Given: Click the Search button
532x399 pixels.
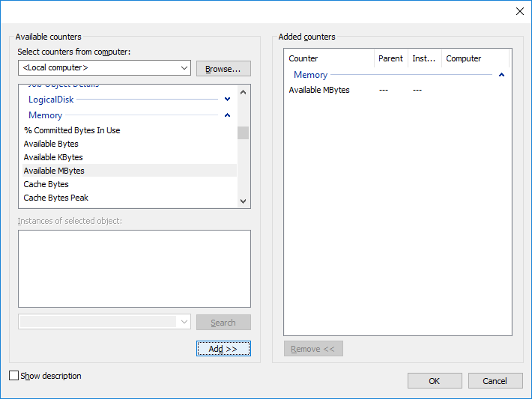Looking at the screenshot, I should 223,323.
